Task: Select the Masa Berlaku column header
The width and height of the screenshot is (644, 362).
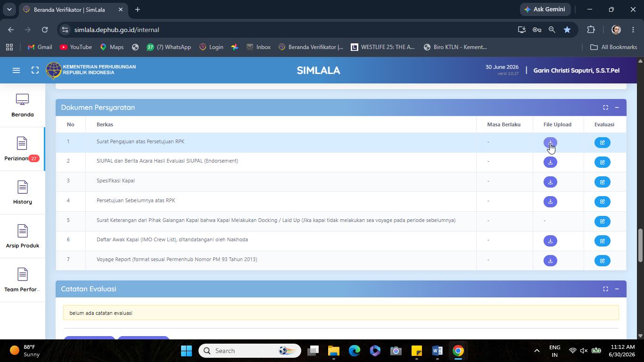Action: tap(504, 124)
